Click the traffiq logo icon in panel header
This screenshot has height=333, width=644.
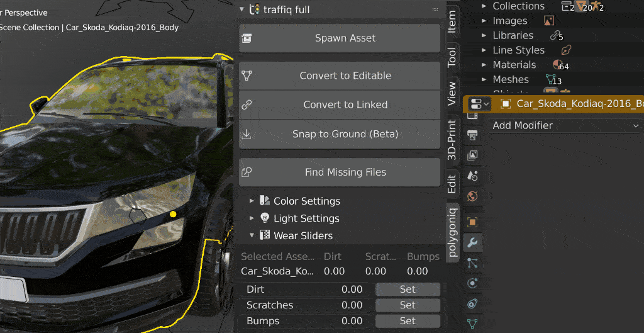click(255, 9)
